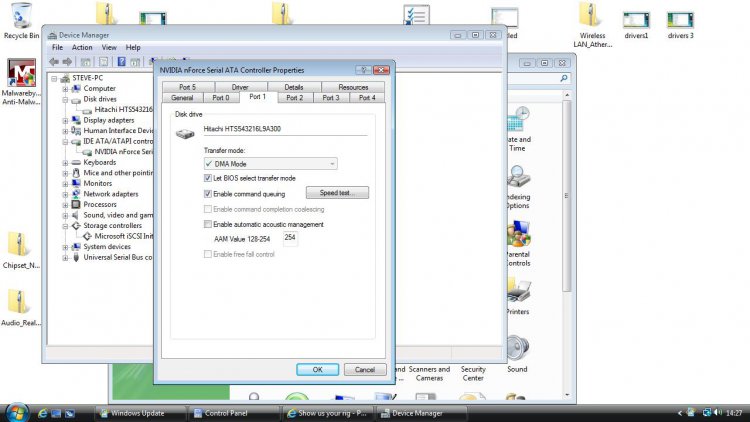Image resolution: width=750 pixels, height=422 pixels.
Task: Open the drivers1 desktop icon
Action: (x=636, y=25)
